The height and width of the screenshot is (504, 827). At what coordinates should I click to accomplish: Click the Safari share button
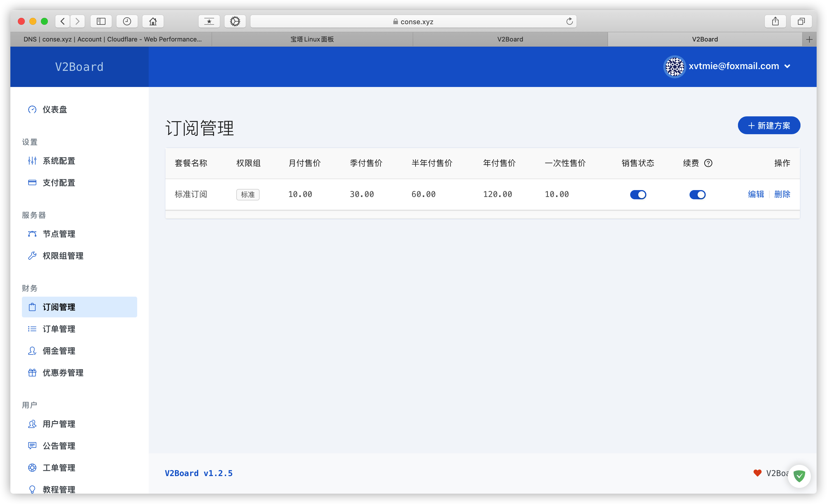(775, 22)
